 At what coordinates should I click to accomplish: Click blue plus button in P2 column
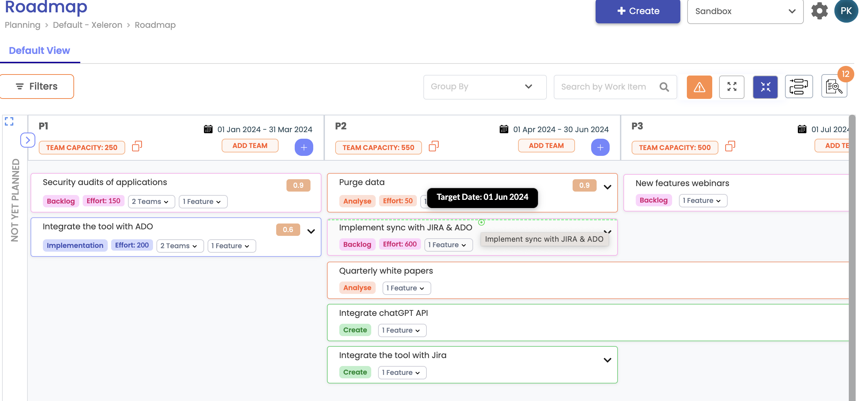[x=600, y=148]
